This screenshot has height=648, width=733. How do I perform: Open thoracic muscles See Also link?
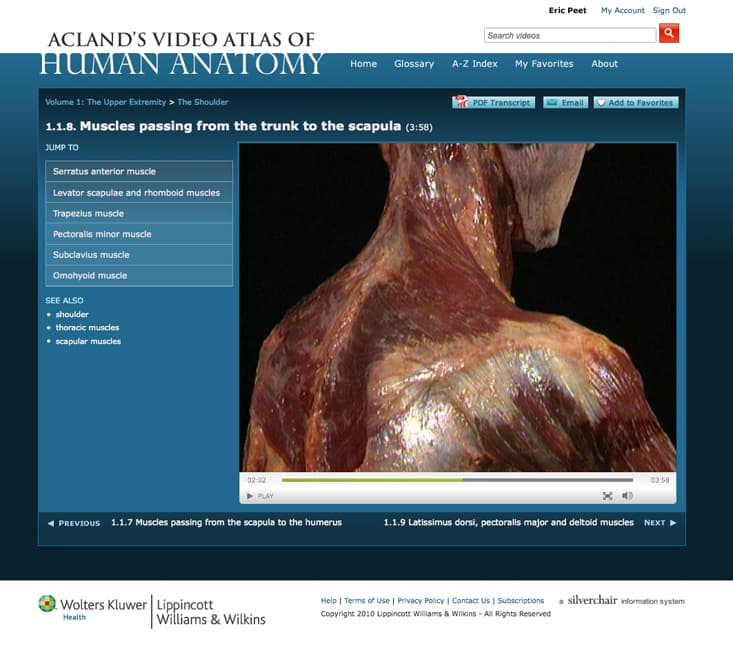click(x=87, y=328)
